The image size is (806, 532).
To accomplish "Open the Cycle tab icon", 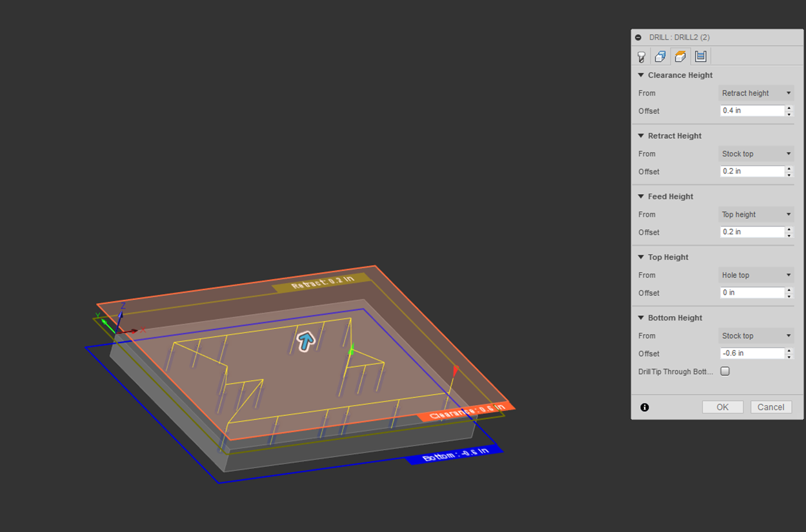I will pos(700,57).
